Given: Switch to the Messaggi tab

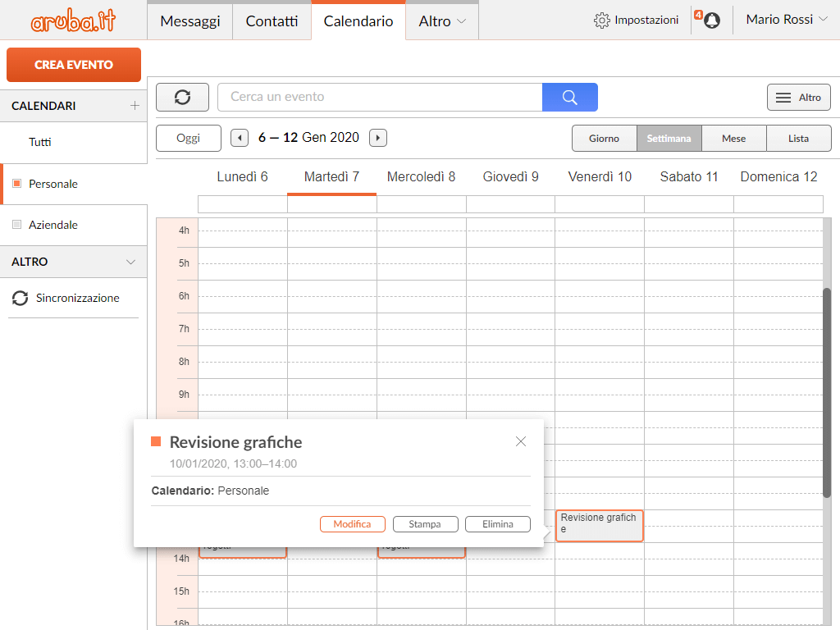Looking at the screenshot, I should pyautogui.click(x=189, y=21).
